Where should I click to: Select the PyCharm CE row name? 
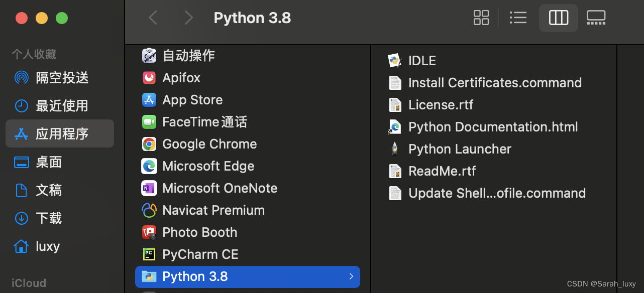point(200,254)
